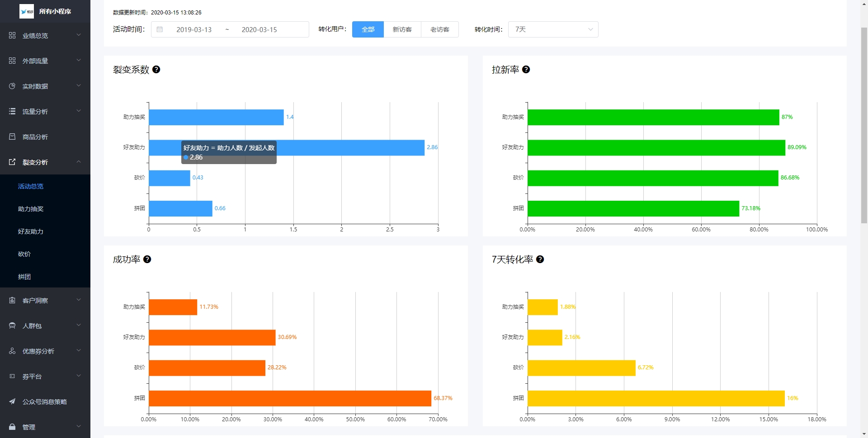Click the orange 拼团 bar in 成功率 chart

tap(289, 398)
